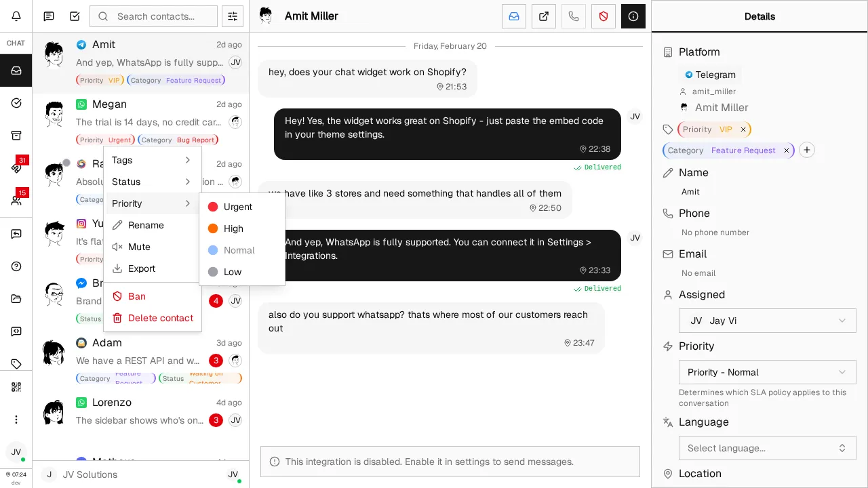The width and height of the screenshot is (868, 488).
Task: Remove the Feature Request category tag
Action: pos(787,150)
